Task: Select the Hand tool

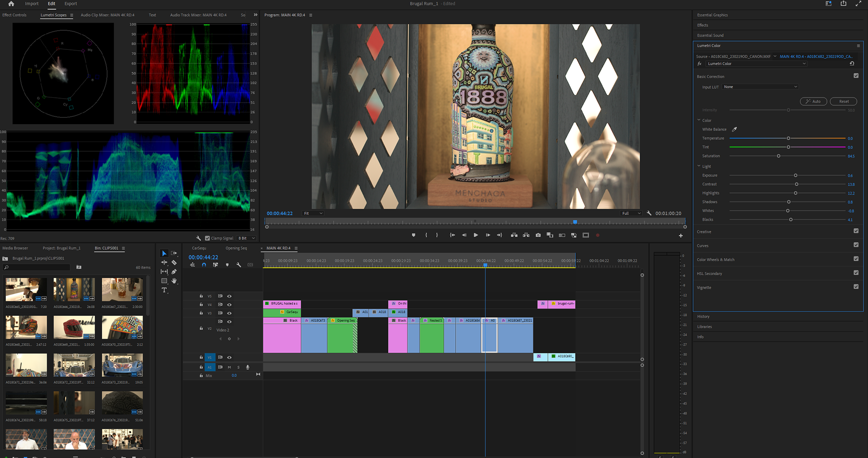Action: pyautogui.click(x=174, y=281)
